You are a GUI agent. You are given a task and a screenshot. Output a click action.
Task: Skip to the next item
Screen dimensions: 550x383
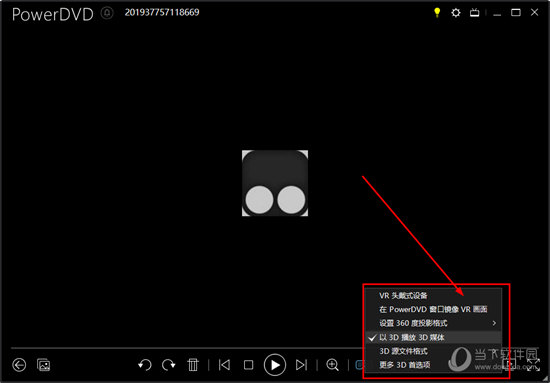tap(301, 365)
